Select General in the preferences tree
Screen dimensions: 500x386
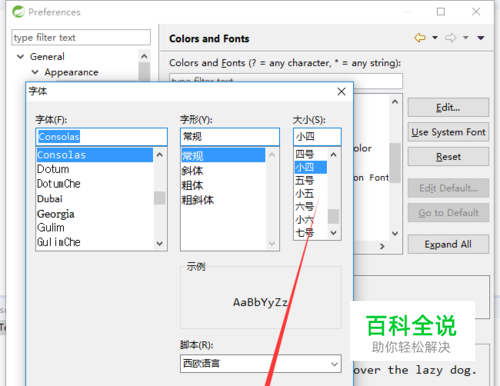[x=47, y=57]
